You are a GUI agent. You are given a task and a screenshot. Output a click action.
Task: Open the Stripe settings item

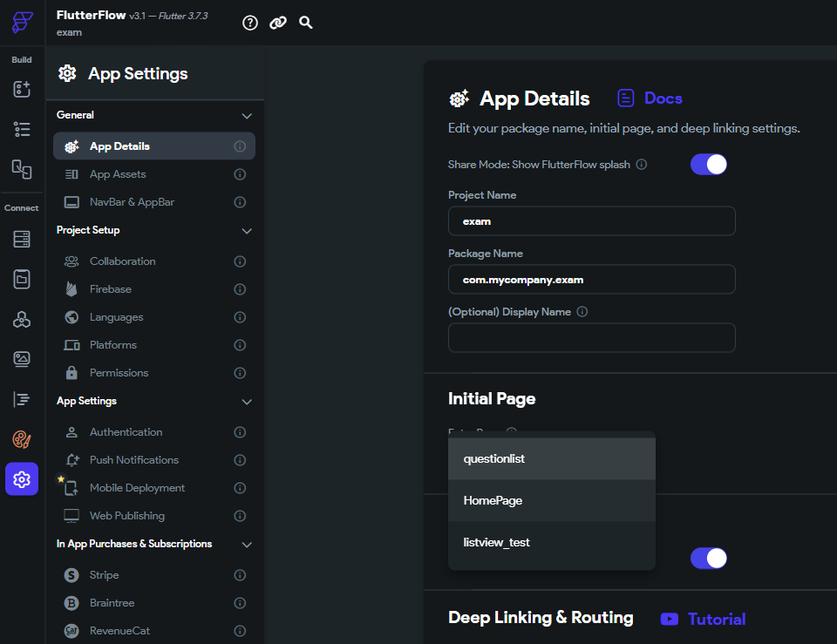click(x=153, y=575)
